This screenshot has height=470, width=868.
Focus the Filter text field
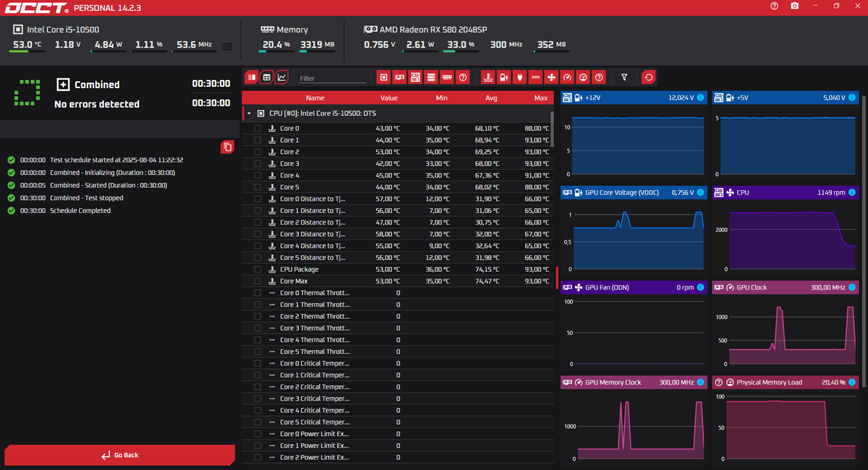332,79
